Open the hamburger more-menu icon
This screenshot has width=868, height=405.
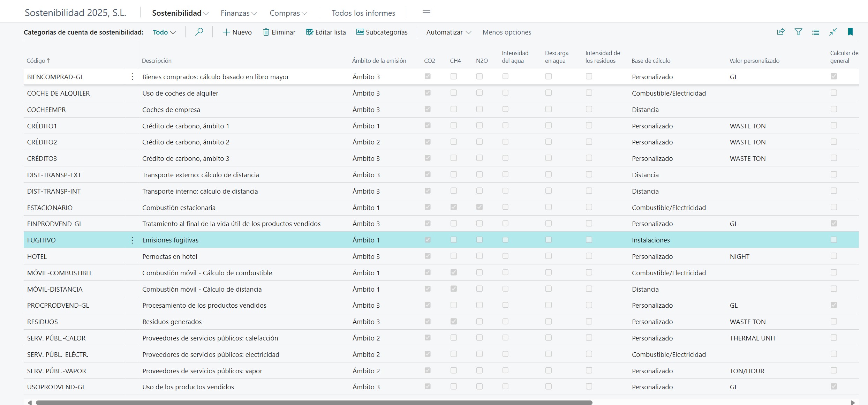[x=426, y=13]
